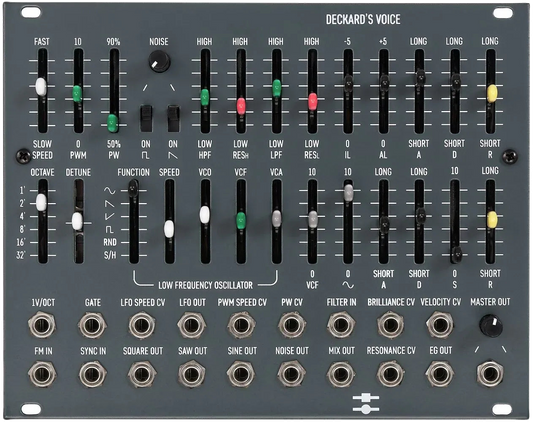Click the white LFO VCO amount slider
This screenshot has width=533, height=422.
coord(205,215)
